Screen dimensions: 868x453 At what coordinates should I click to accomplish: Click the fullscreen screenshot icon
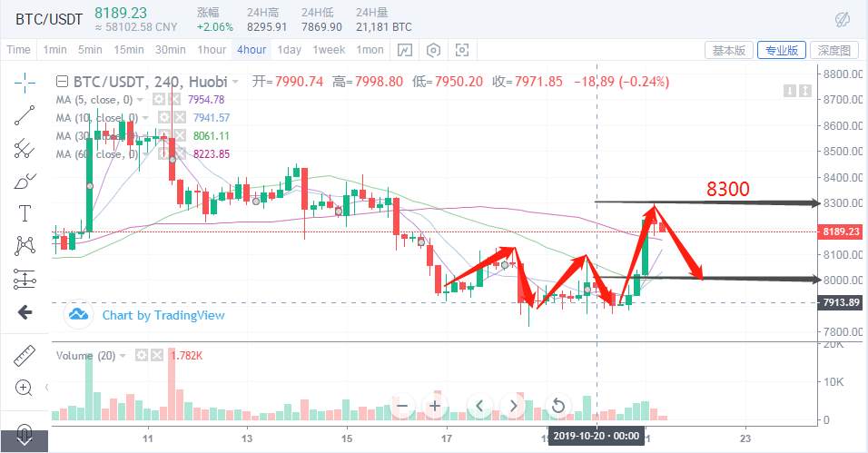[x=463, y=50]
